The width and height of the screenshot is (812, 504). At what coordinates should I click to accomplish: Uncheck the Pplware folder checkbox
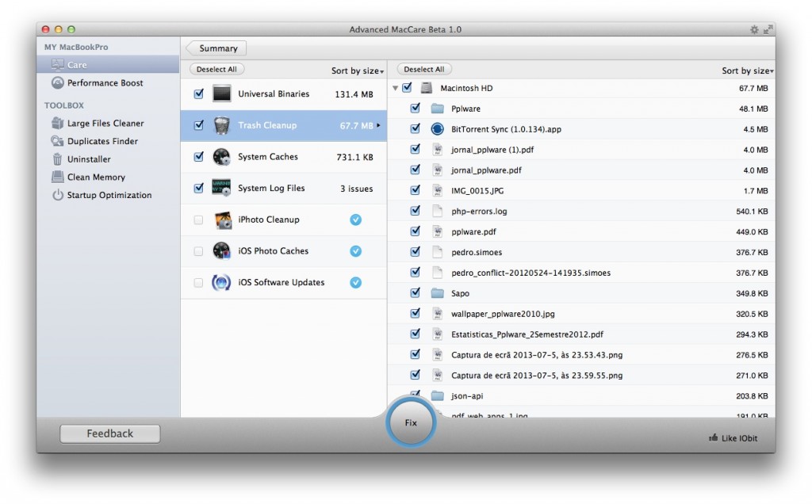416,108
